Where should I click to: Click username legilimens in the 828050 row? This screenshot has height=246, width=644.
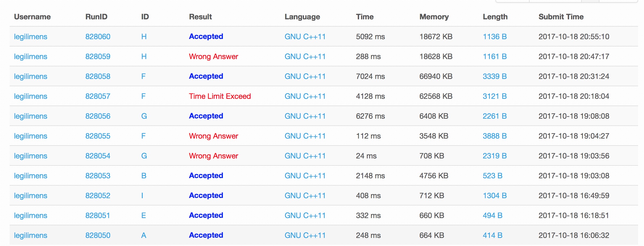click(x=31, y=235)
